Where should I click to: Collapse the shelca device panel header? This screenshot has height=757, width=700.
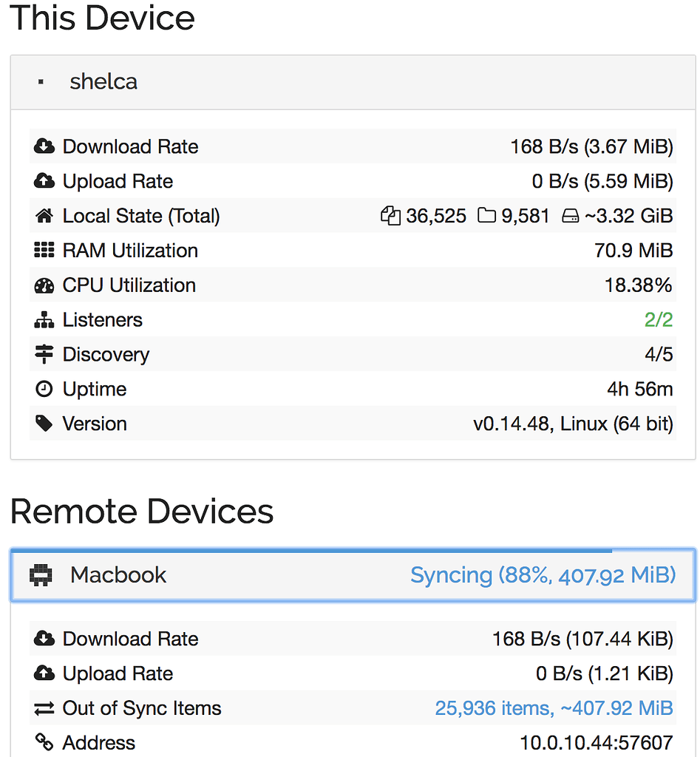point(103,82)
